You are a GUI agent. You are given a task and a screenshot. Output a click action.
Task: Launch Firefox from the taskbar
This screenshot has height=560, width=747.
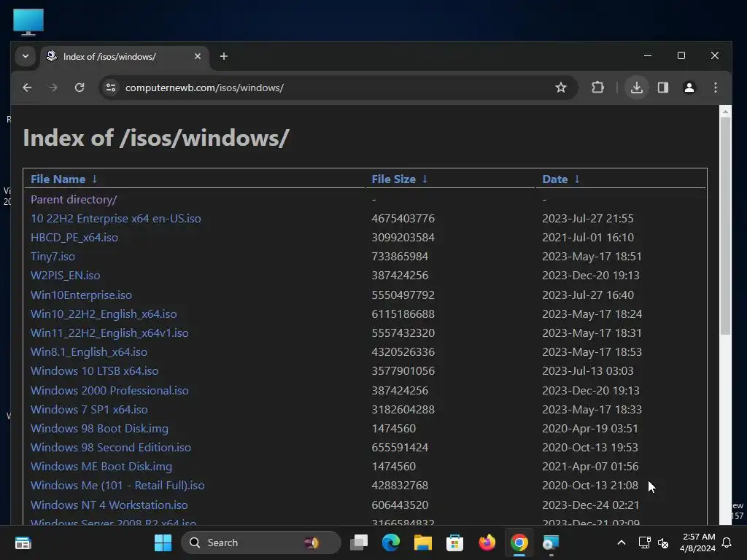coord(487,542)
